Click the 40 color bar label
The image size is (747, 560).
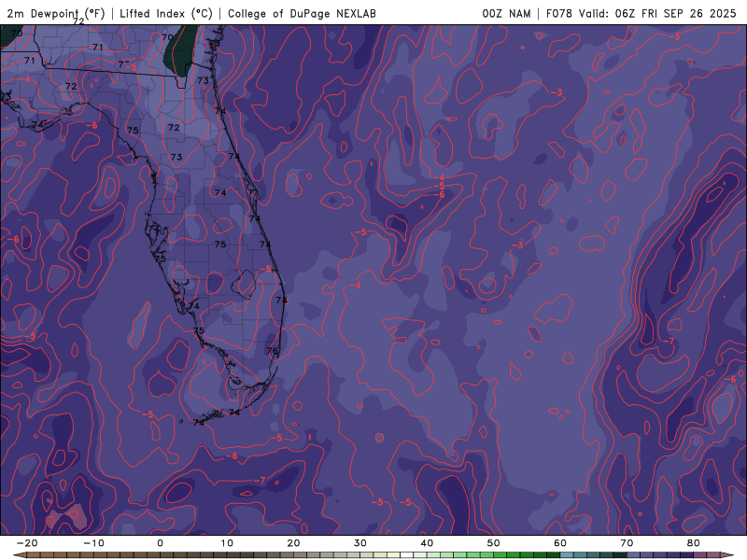(x=427, y=543)
